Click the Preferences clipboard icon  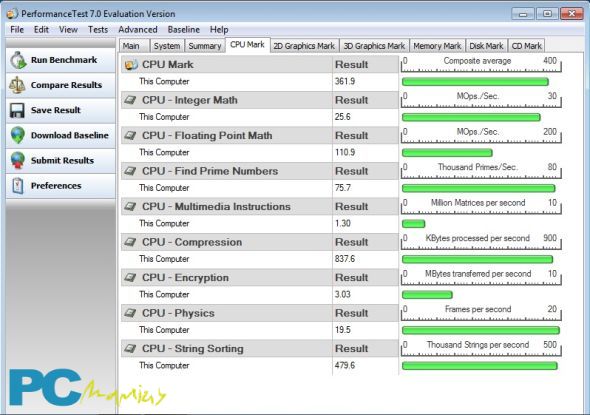point(18,186)
